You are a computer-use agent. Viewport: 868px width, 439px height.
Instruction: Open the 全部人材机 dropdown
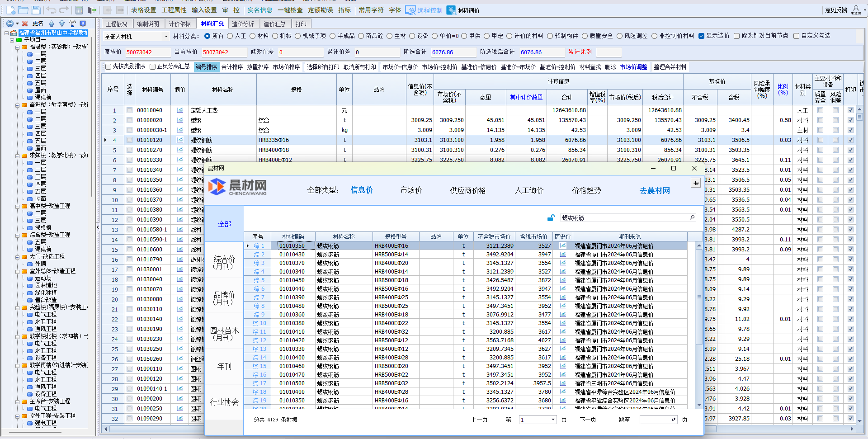pos(166,37)
